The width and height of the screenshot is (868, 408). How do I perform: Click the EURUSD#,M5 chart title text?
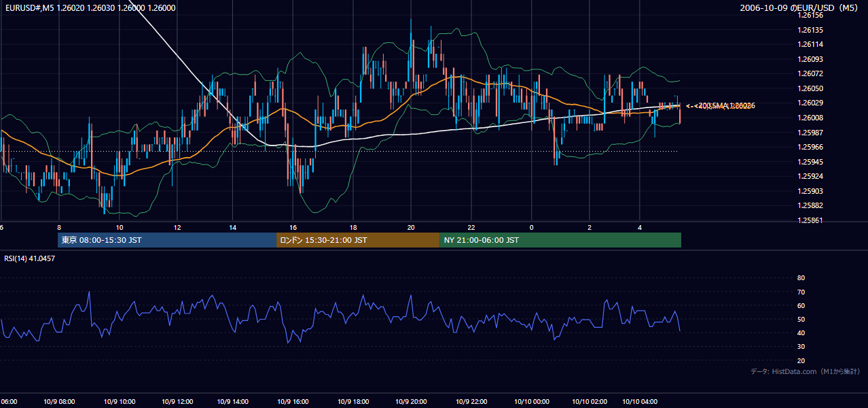point(89,7)
